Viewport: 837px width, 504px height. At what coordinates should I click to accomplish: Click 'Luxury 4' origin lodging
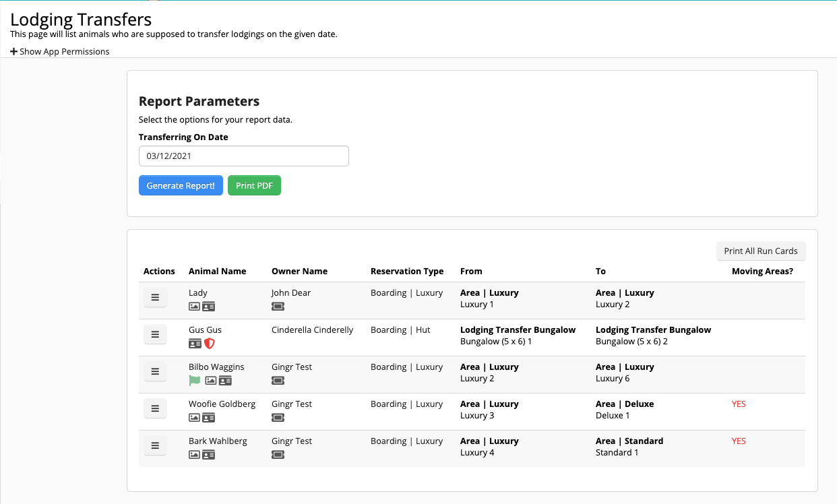[x=477, y=453]
